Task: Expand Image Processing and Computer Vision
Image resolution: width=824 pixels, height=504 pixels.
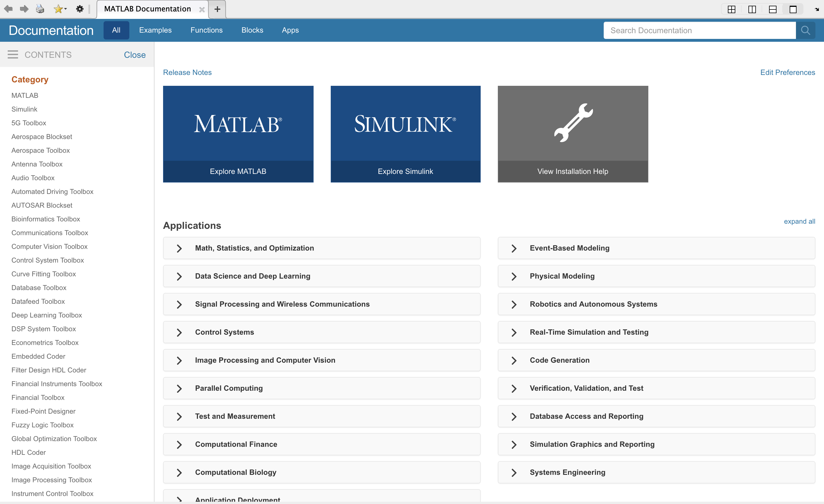Action: click(x=322, y=360)
